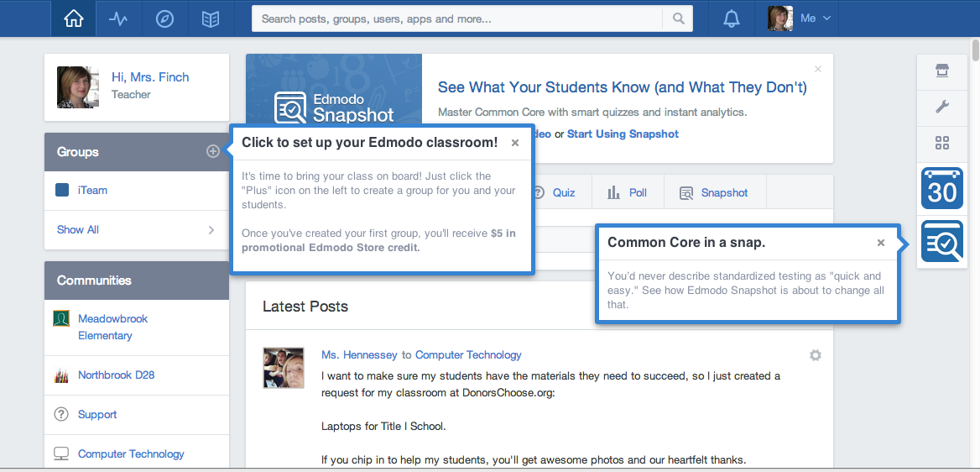Open Ms. Hennessey's profile link

359,355
